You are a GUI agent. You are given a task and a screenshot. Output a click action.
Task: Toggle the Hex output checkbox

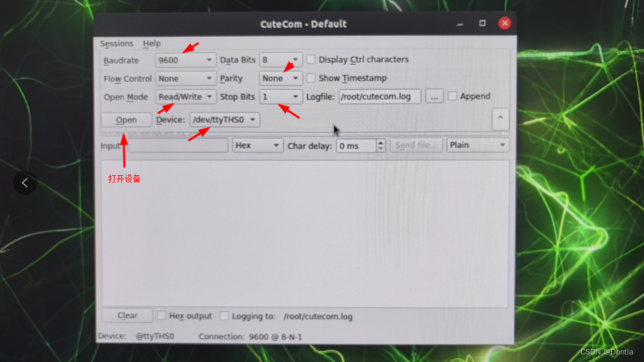pyautogui.click(x=162, y=315)
